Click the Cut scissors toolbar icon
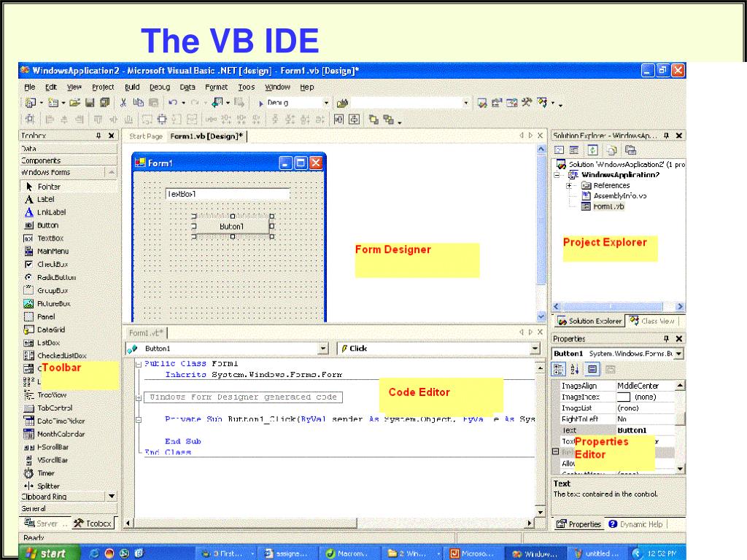The image size is (747, 560). [x=123, y=102]
